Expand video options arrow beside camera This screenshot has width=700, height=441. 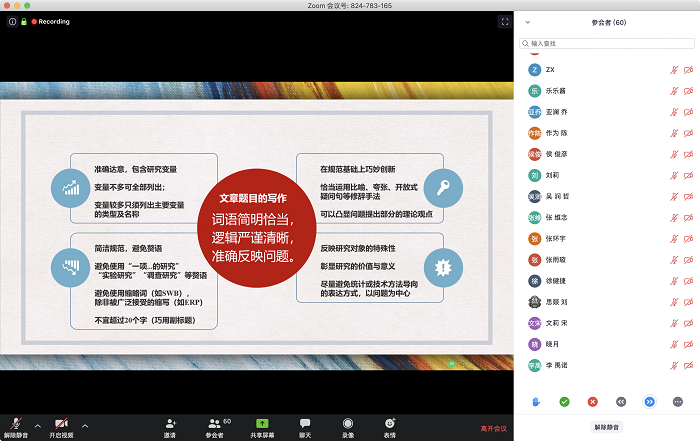click(84, 425)
